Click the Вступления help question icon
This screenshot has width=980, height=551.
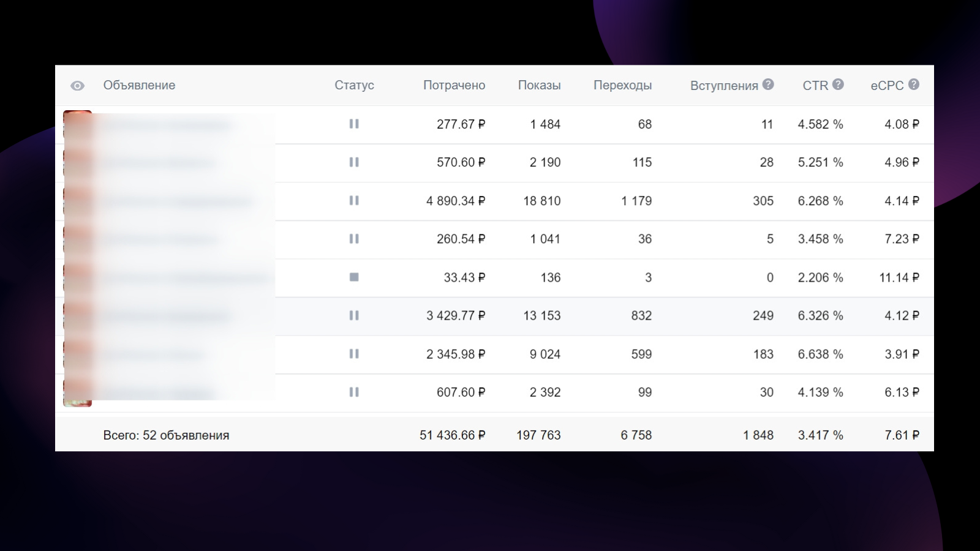click(768, 84)
